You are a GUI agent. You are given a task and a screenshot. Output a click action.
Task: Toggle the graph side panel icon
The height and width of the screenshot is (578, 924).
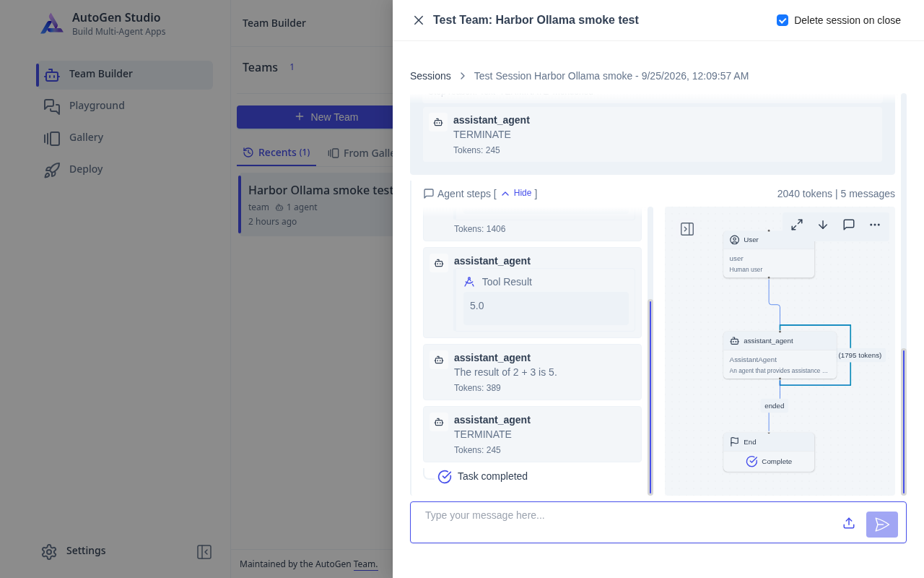coord(687,229)
